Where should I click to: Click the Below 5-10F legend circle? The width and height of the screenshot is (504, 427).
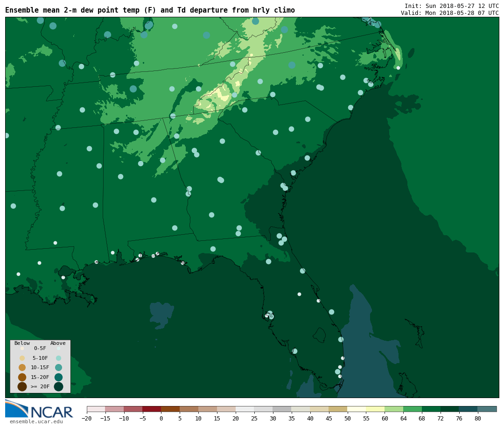22,358
